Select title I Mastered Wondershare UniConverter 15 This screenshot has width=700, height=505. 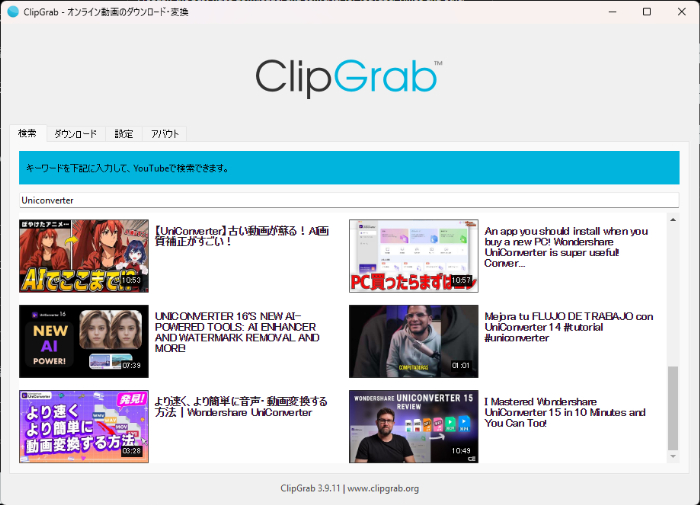pos(565,412)
